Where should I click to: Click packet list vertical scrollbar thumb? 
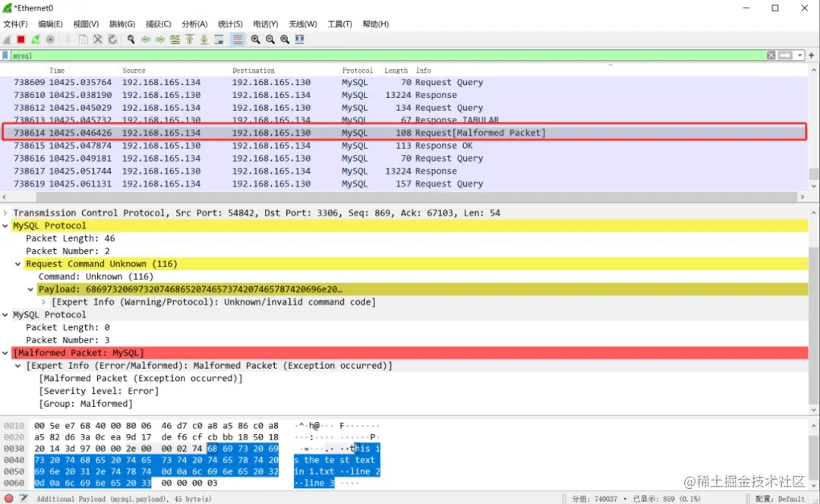pos(814,174)
